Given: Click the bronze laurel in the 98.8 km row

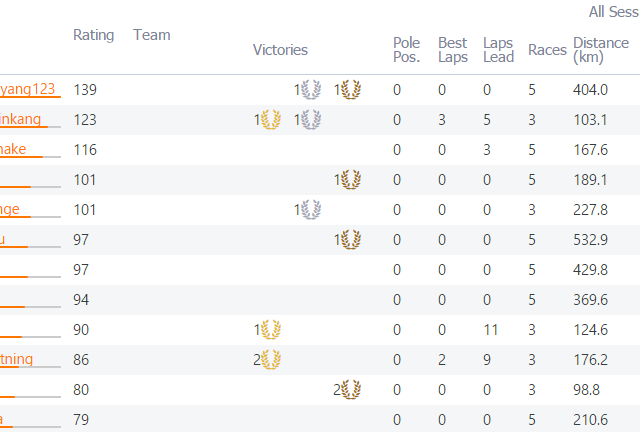Looking at the screenshot, I should point(351,390).
